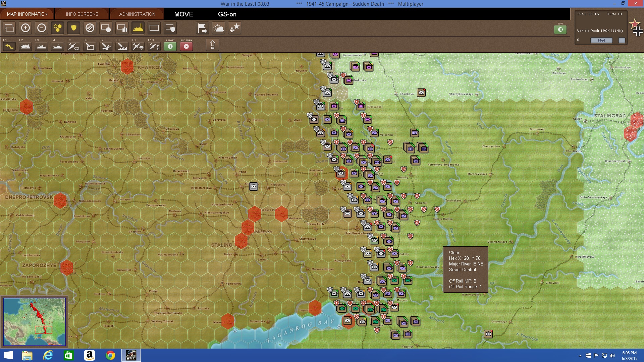Click the red star Soviet emblem
The image size is (644, 362).
click(x=634, y=23)
